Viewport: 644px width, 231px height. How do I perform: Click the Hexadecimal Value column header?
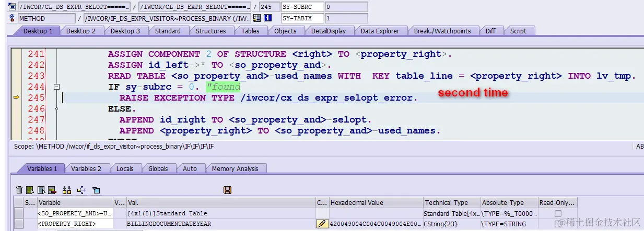[x=376, y=202]
